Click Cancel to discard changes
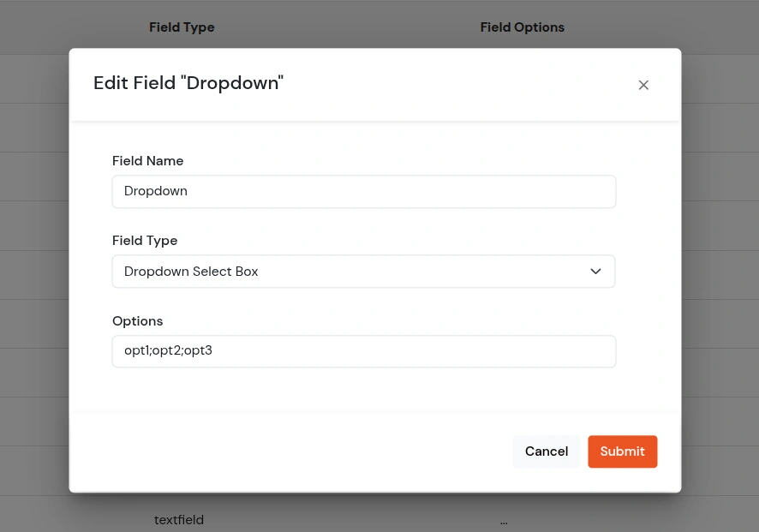Viewport: 759px width, 532px height. [x=546, y=451]
